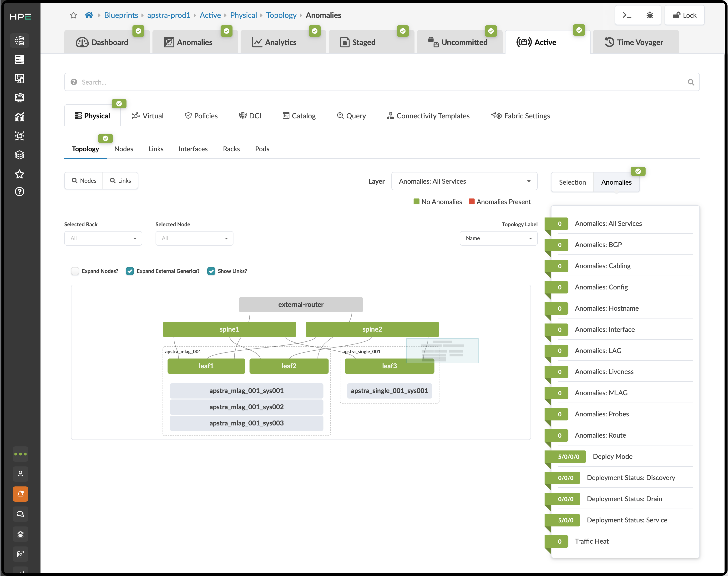Go to home via house icon
The width and height of the screenshot is (728, 576).
point(89,15)
